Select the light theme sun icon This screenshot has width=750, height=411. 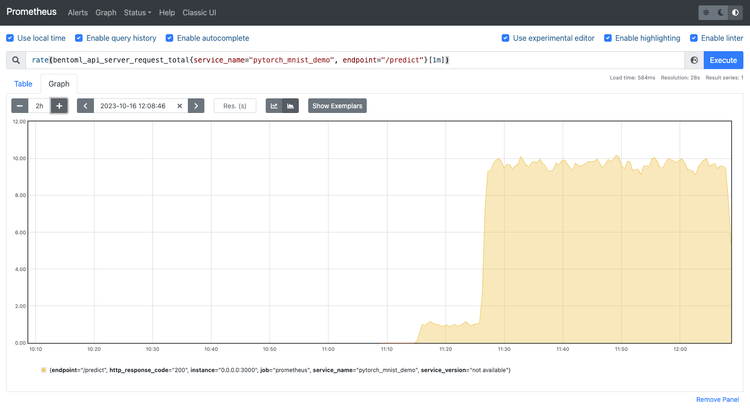click(x=706, y=12)
